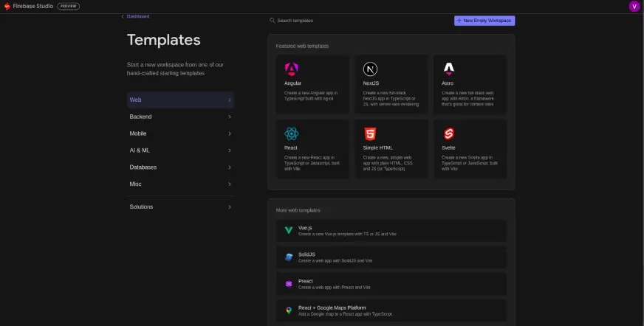The image size is (644, 326).
Task: Click the Preact template icon
Action: pos(289,284)
